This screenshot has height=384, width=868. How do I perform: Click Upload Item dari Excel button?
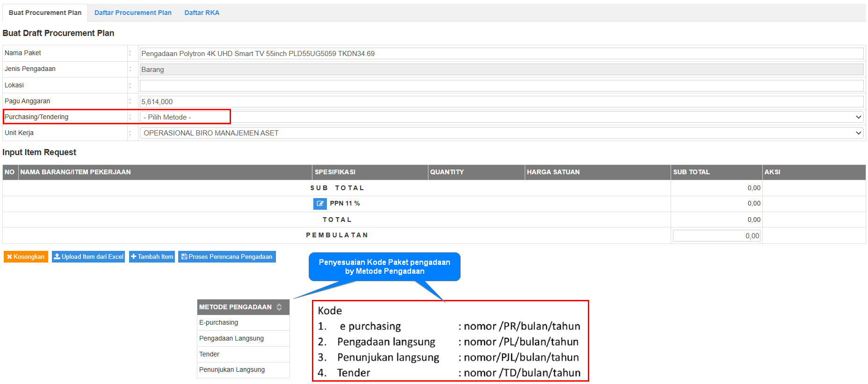(x=88, y=257)
